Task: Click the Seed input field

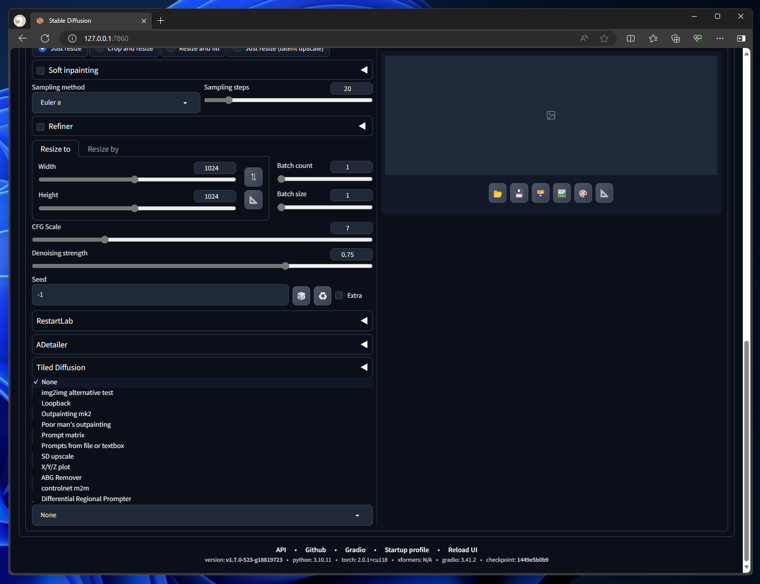Action: [x=160, y=295]
